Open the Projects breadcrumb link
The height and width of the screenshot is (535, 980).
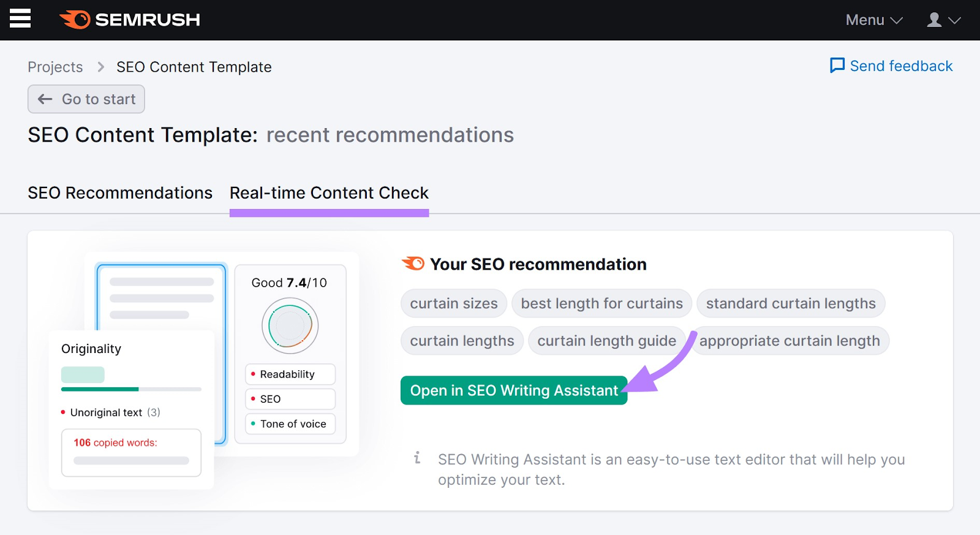[x=55, y=67]
